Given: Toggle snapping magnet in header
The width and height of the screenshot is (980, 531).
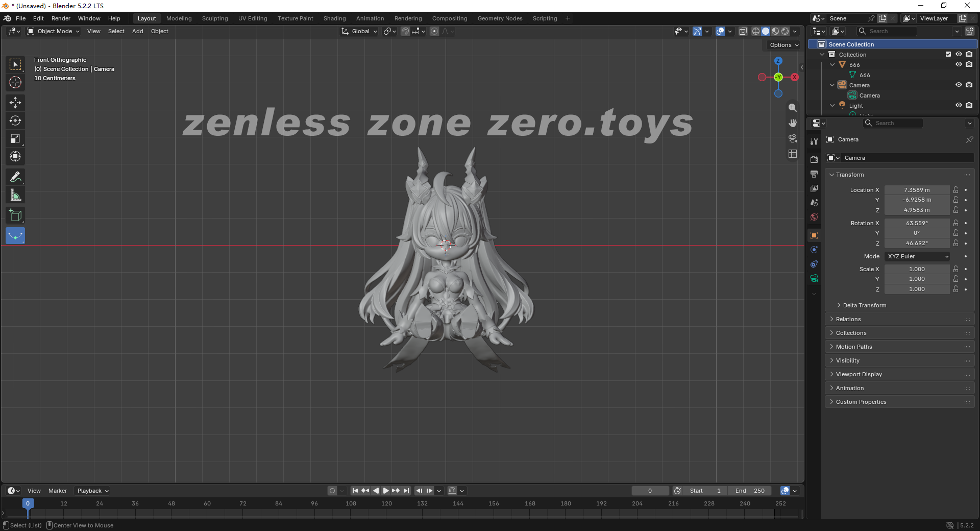Looking at the screenshot, I should (x=405, y=31).
